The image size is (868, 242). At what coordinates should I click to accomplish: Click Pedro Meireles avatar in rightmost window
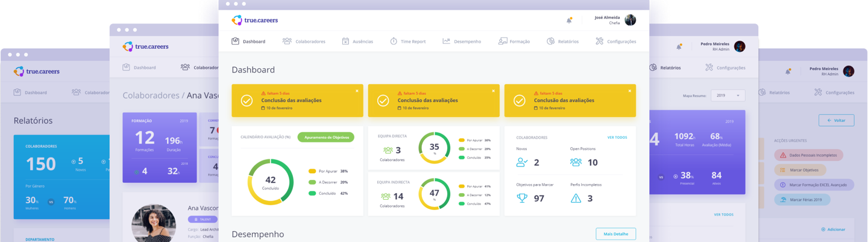click(x=849, y=71)
